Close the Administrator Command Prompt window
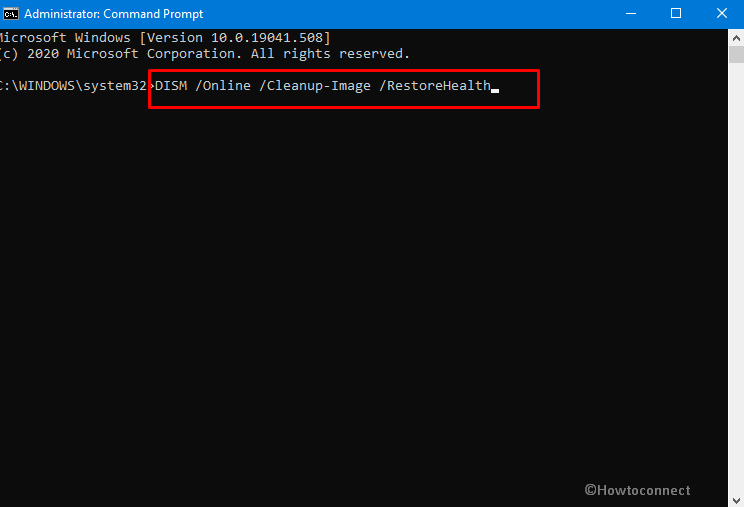744x507 pixels. tap(721, 14)
